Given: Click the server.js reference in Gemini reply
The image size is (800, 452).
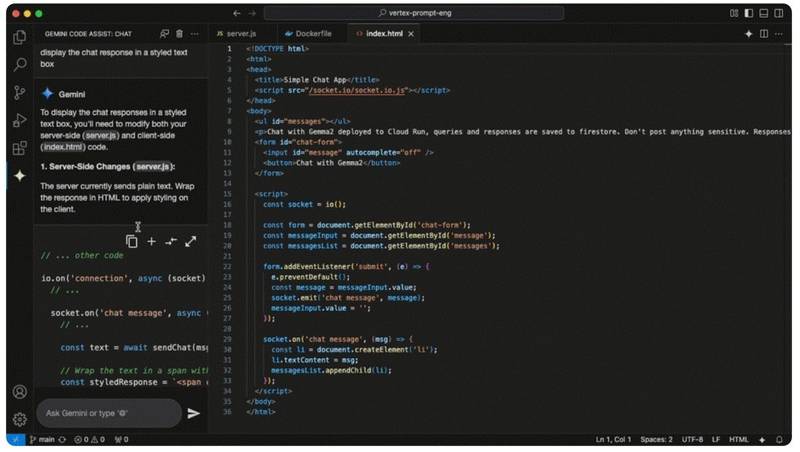Looking at the screenshot, I should click(x=101, y=136).
